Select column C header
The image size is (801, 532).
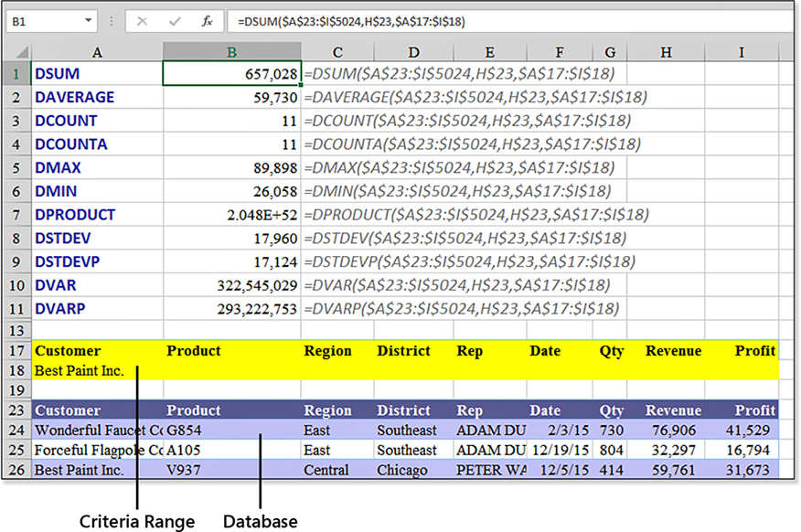(337, 52)
